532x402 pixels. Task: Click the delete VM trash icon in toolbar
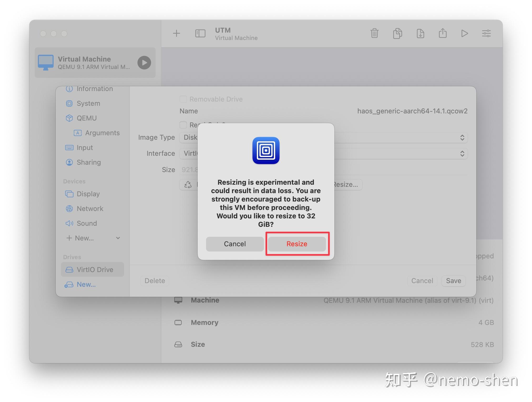[374, 33]
